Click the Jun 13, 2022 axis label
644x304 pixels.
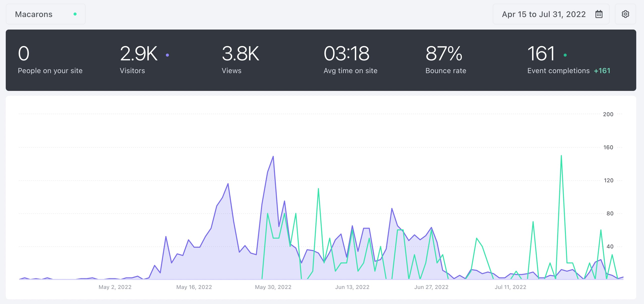[x=352, y=287]
